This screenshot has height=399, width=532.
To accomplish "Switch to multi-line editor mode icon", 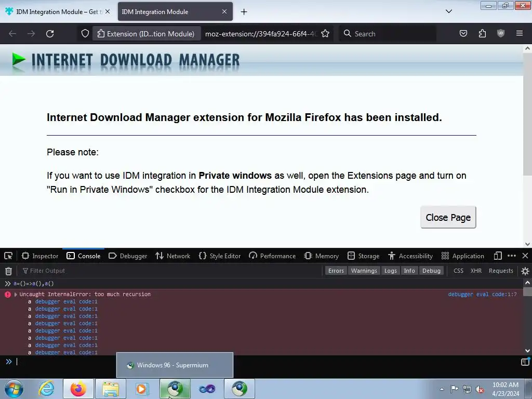I will point(525,362).
